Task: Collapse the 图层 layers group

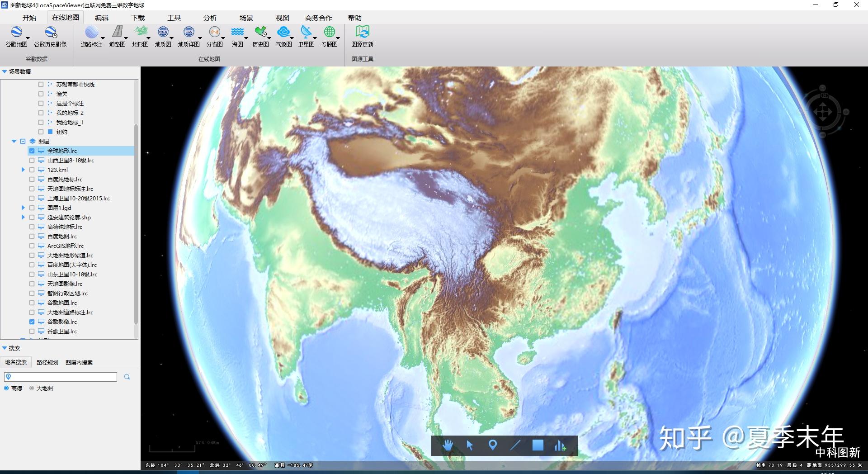Action: (x=14, y=142)
